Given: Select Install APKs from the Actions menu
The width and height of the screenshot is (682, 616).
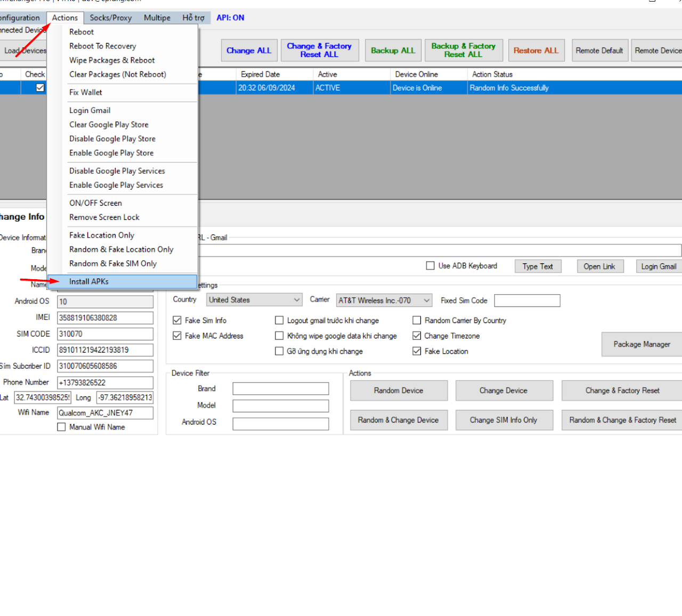Looking at the screenshot, I should pos(89,281).
